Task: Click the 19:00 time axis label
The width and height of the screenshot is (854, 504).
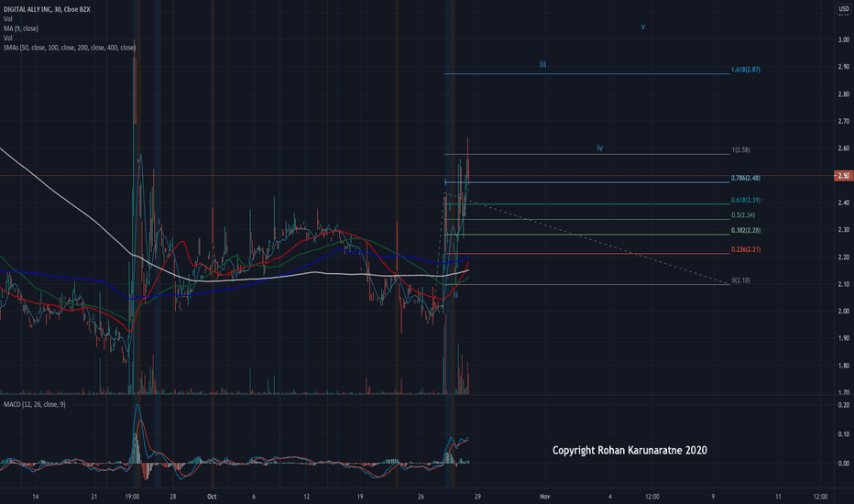Action: pos(132,497)
